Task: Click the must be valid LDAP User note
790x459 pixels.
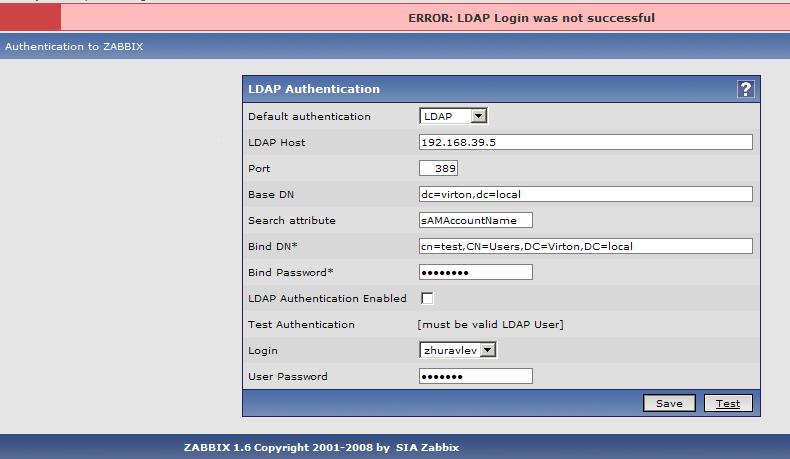Action: click(x=491, y=324)
